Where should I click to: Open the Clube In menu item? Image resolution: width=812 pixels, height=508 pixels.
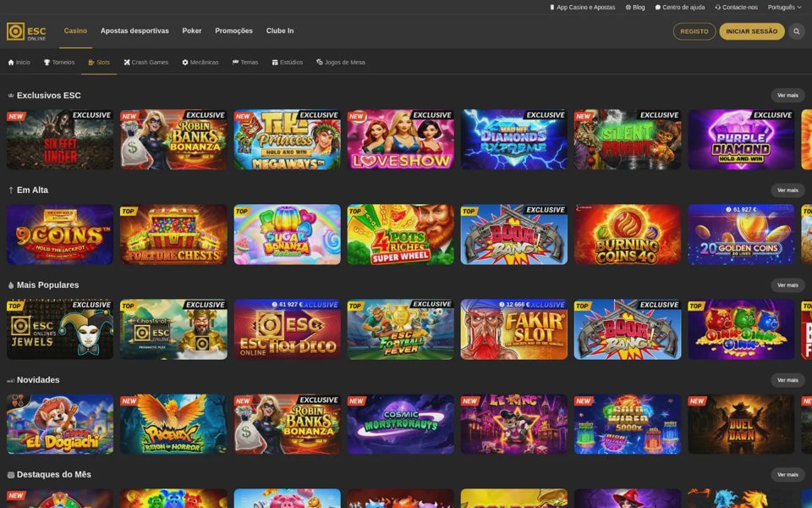point(280,30)
